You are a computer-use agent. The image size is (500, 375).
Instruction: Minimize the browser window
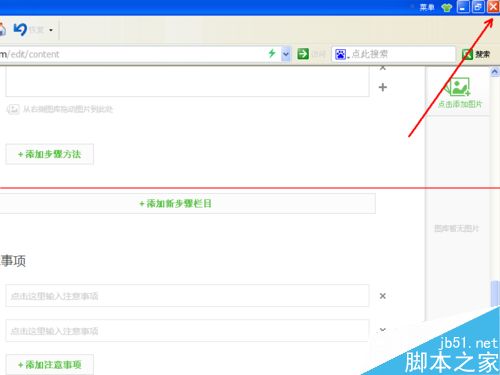point(463,7)
